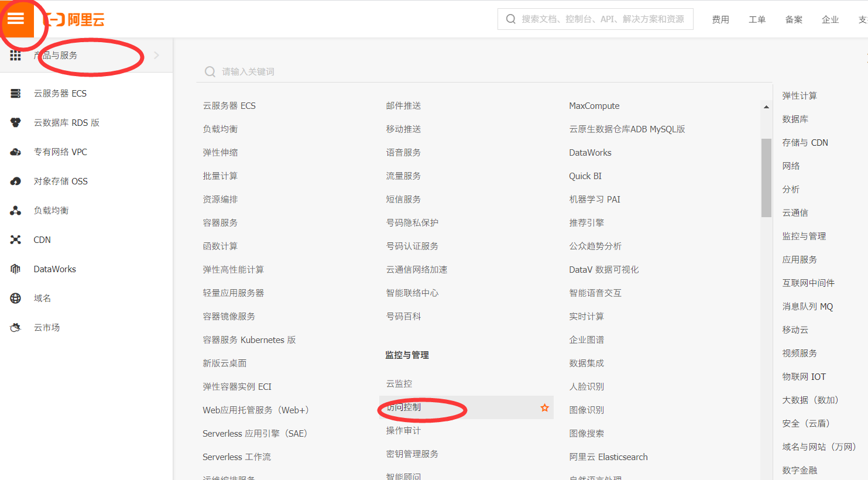
Task: Open 云服务器 ECS in the product list
Action: 229,106
